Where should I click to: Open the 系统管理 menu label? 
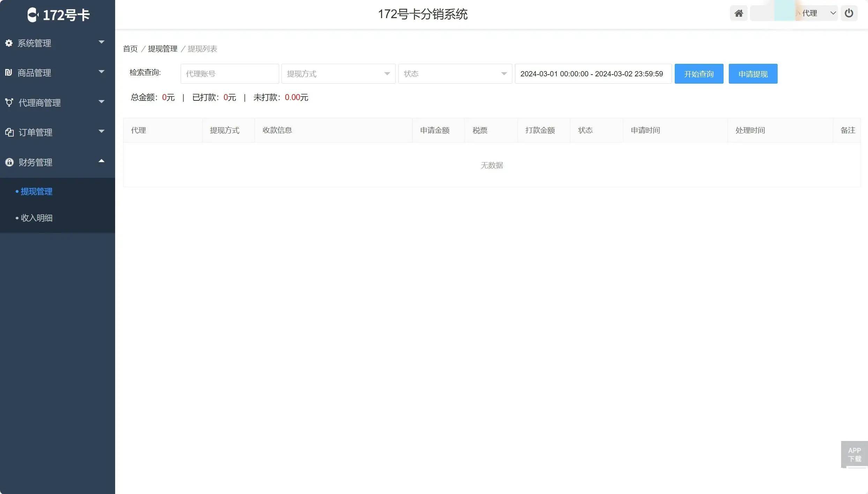(34, 43)
